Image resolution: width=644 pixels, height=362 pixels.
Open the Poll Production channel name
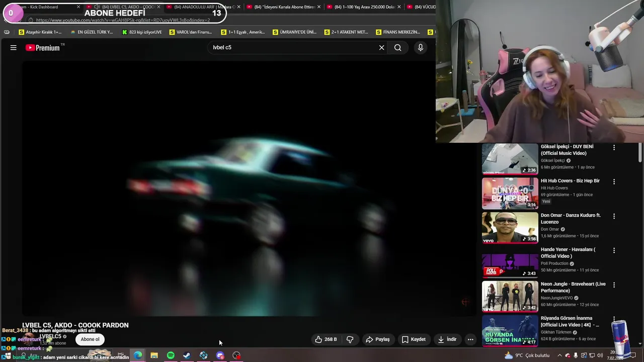point(554,263)
